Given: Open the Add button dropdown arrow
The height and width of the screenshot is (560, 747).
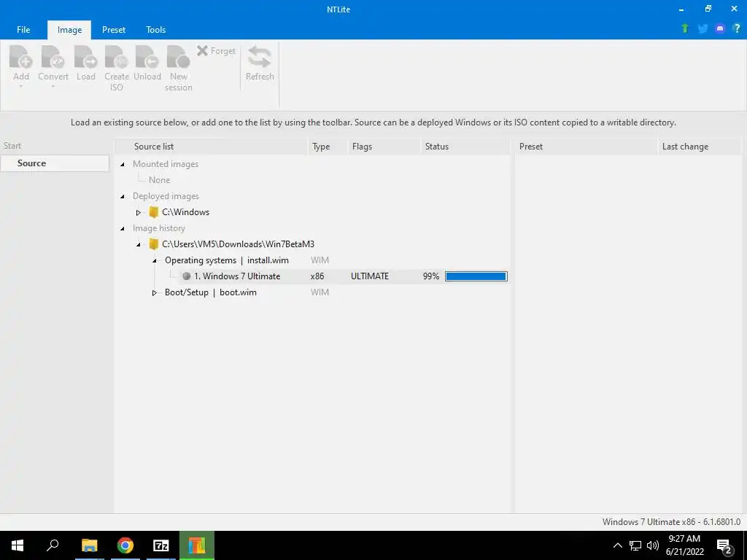Looking at the screenshot, I should [21, 87].
